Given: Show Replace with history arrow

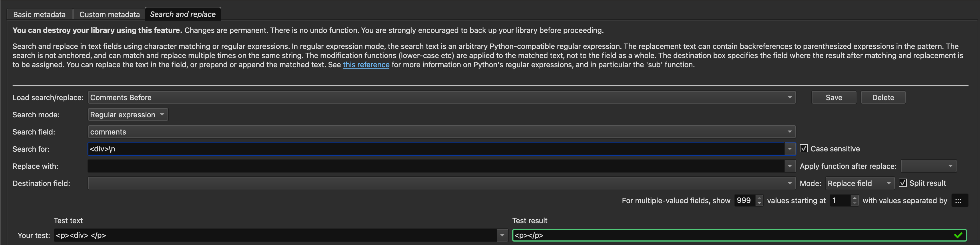Looking at the screenshot, I should pyautogui.click(x=790, y=166).
